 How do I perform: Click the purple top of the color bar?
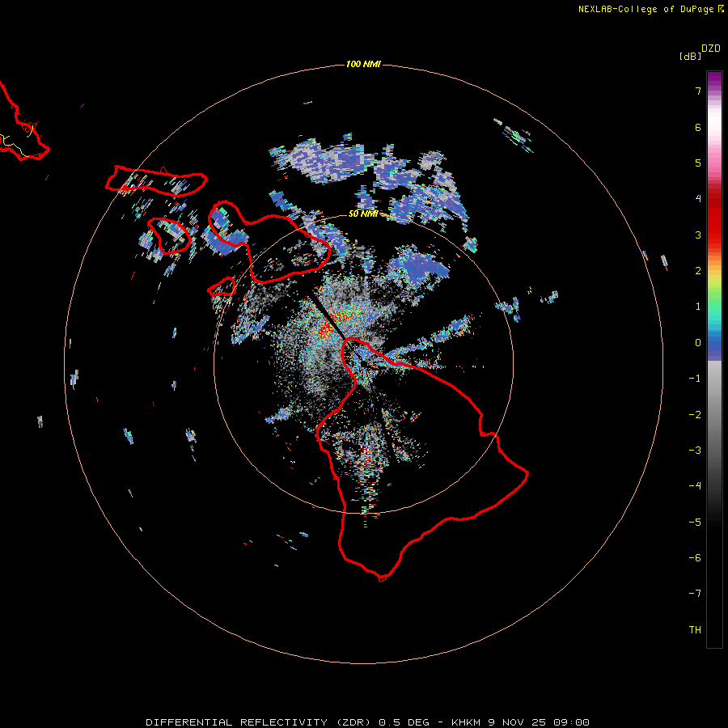[x=714, y=78]
